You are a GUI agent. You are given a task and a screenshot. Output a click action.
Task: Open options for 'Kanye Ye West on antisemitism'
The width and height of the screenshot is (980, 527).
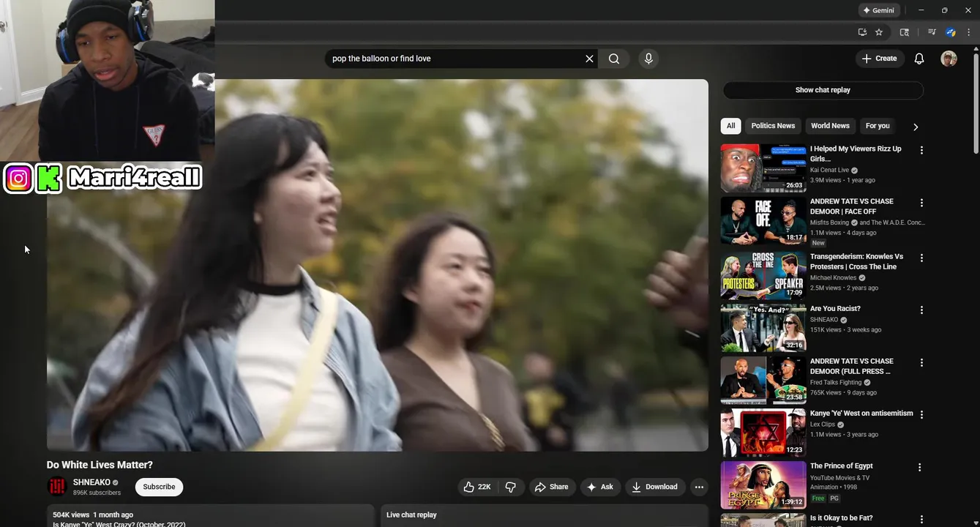(x=921, y=414)
